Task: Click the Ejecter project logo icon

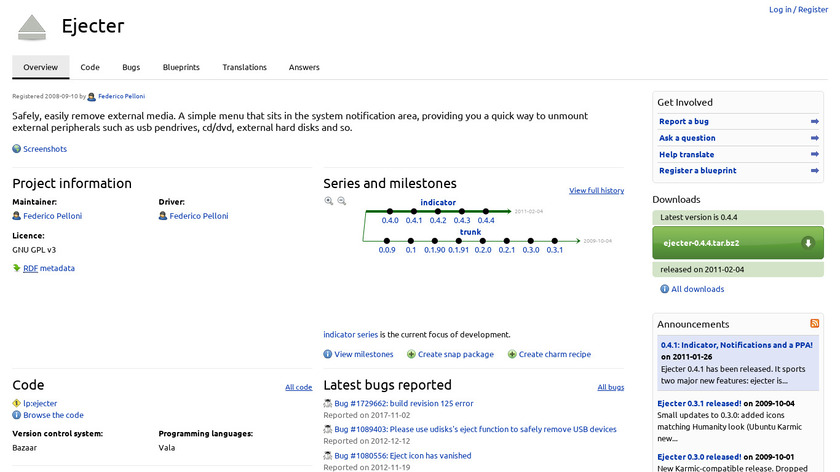Action: 32,27
